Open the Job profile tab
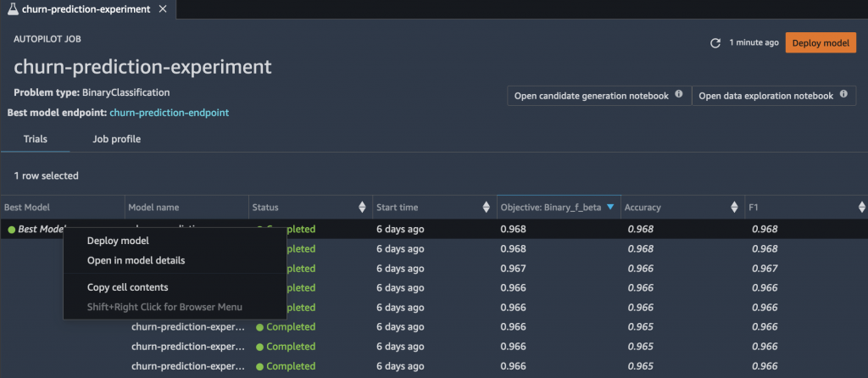The width and height of the screenshot is (868, 378). click(x=116, y=139)
